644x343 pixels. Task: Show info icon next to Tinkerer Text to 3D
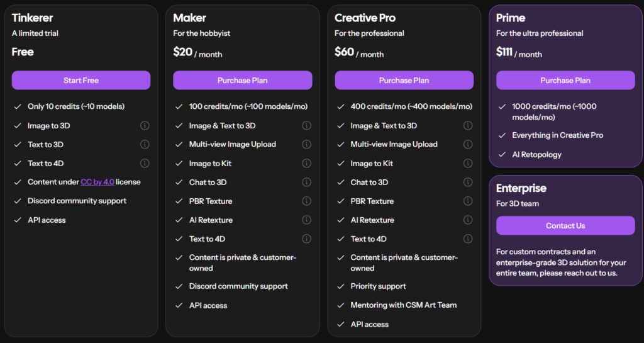[145, 145]
